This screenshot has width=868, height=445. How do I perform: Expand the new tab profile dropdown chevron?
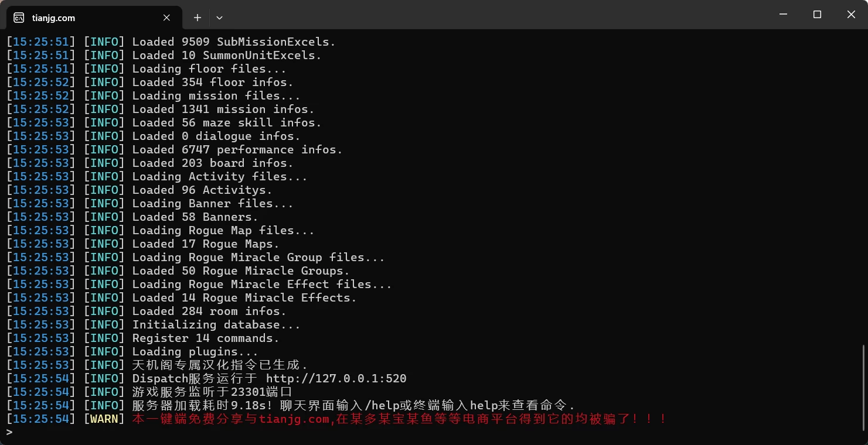(x=219, y=18)
